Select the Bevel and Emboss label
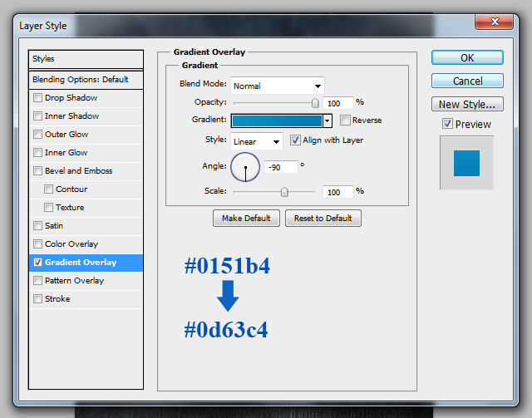Screen dimensions: 532x418 (x=79, y=170)
